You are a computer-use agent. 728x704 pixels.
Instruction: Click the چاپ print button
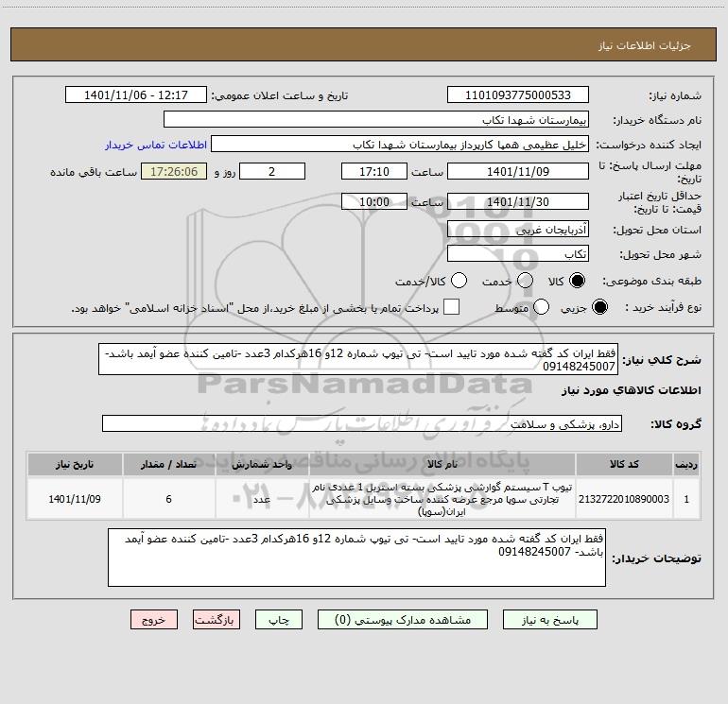tap(279, 620)
